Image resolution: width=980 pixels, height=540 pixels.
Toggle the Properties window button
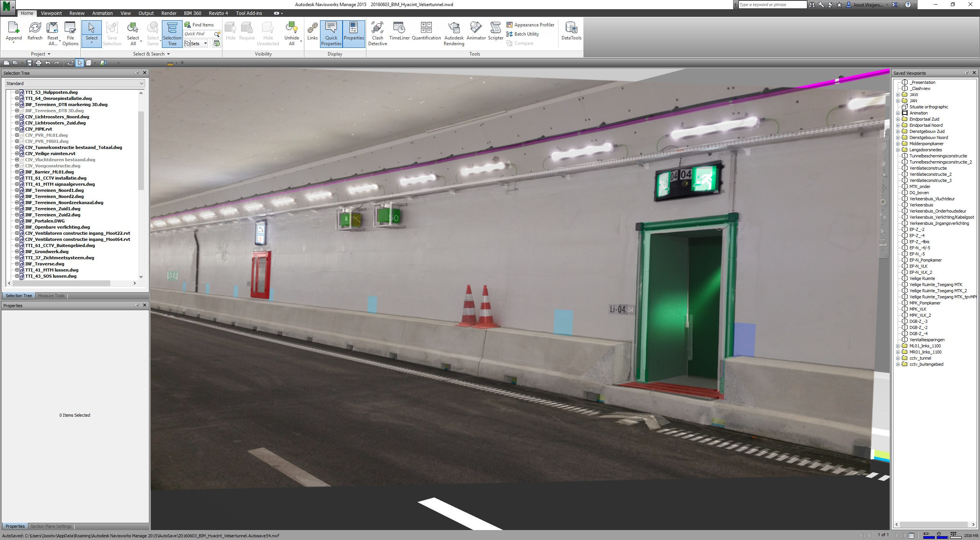(354, 34)
